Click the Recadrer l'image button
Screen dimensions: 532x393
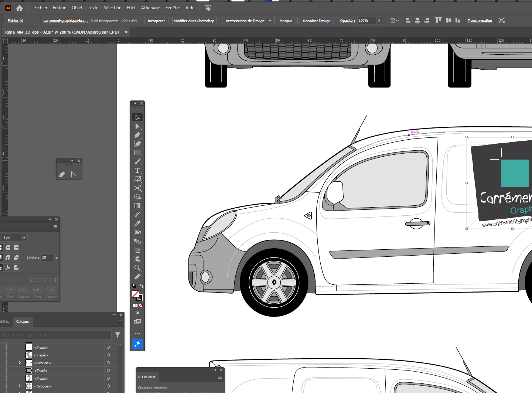pos(316,21)
